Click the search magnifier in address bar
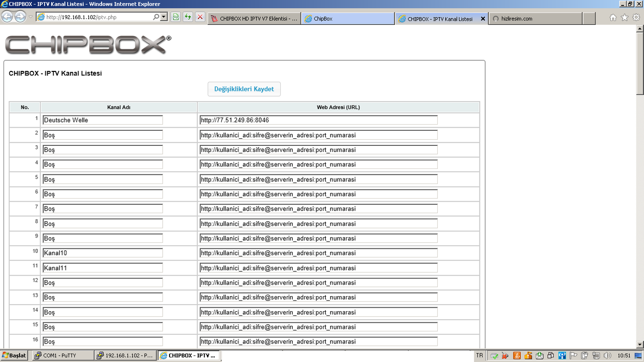The width and height of the screenshot is (644, 362). [x=156, y=17]
